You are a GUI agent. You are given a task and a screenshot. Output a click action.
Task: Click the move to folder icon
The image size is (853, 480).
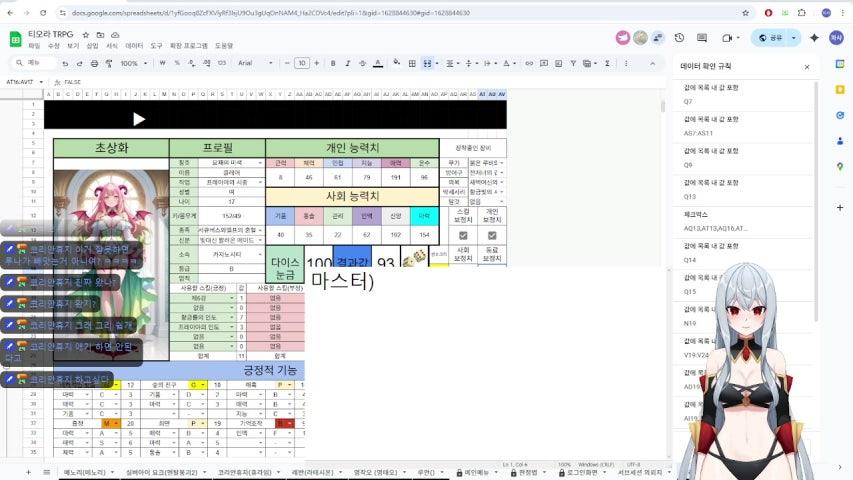pyautogui.click(x=100, y=34)
